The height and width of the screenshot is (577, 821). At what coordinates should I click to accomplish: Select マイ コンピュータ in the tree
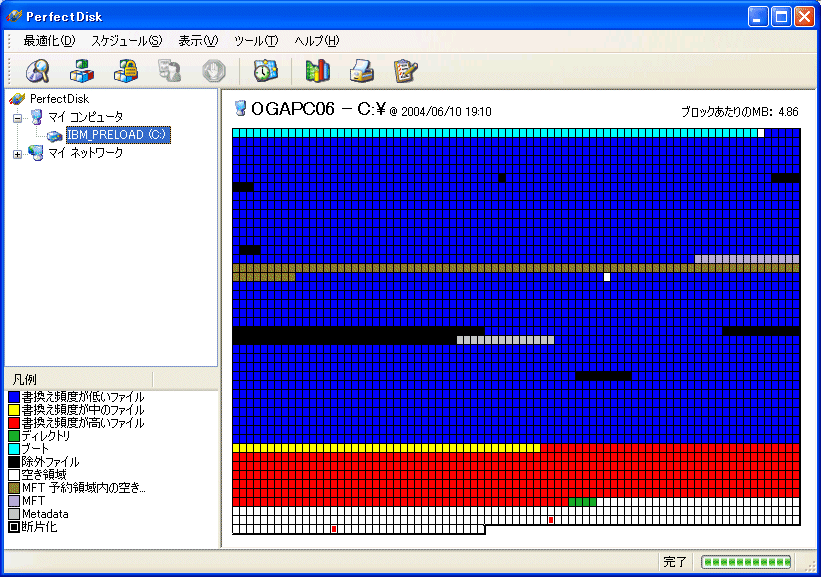click(86, 117)
